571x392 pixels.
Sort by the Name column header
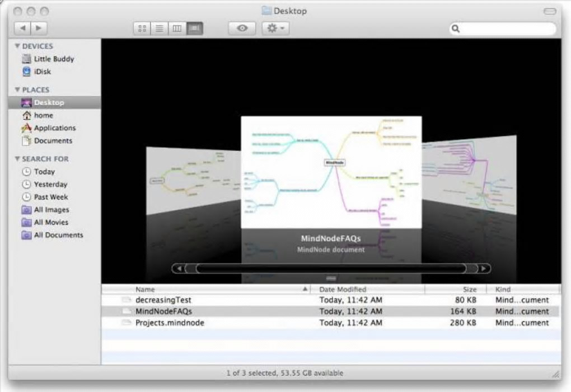click(x=206, y=290)
